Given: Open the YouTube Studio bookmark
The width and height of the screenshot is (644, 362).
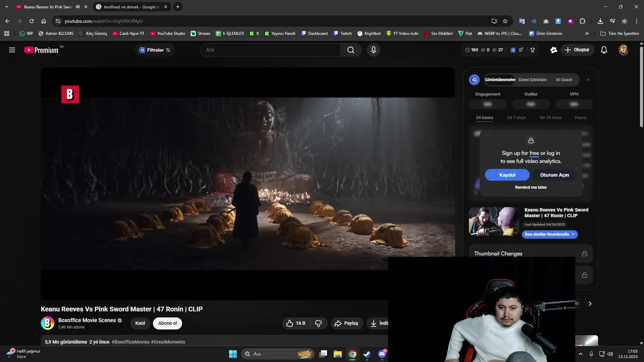Looking at the screenshot, I should click(168, 34).
